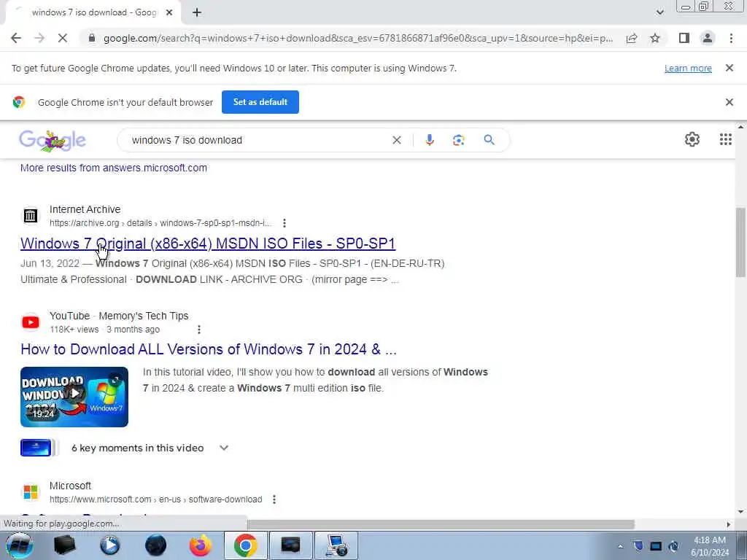Viewport: 747px width, 560px height.
Task: Click inside the Google search box
Action: [x=258, y=140]
